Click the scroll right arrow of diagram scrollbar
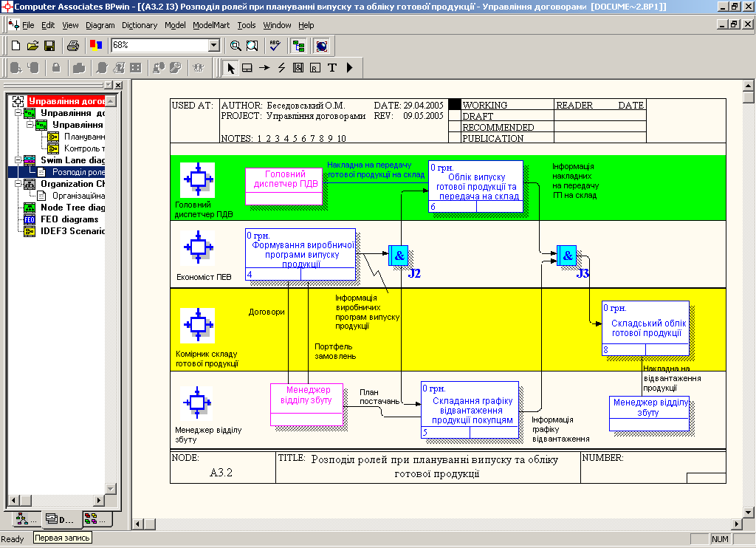 tap(738, 524)
